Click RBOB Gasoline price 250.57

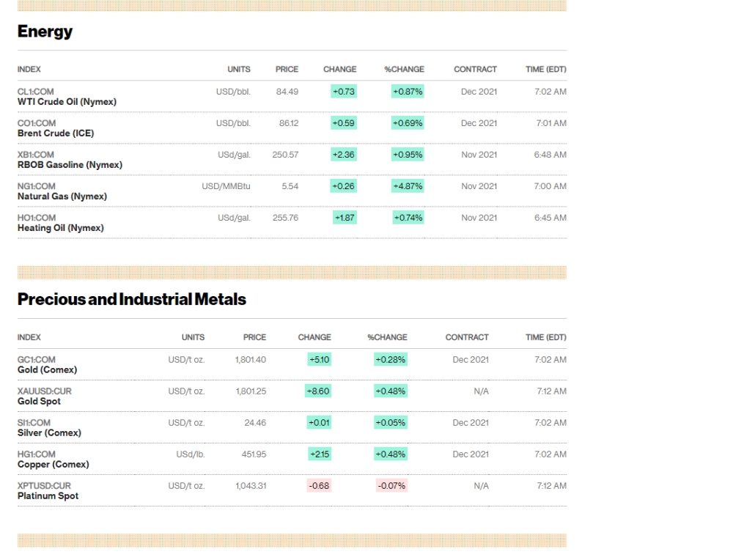coord(285,155)
